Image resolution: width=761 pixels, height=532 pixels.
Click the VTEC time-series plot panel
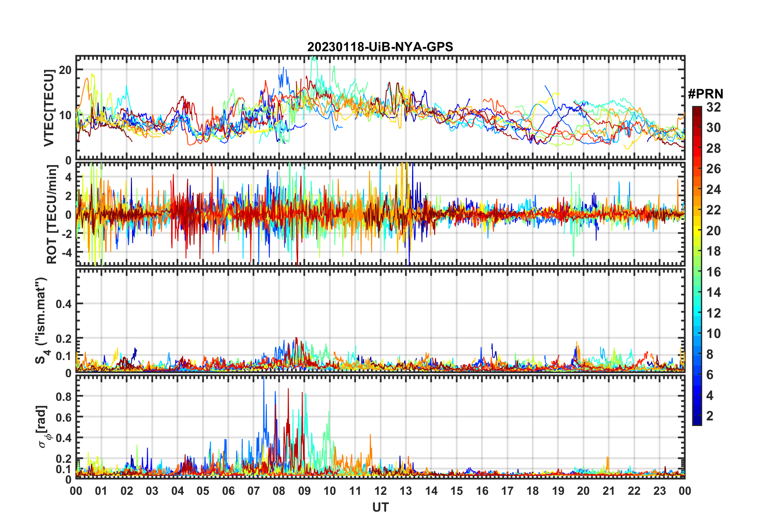click(x=380, y=108)
